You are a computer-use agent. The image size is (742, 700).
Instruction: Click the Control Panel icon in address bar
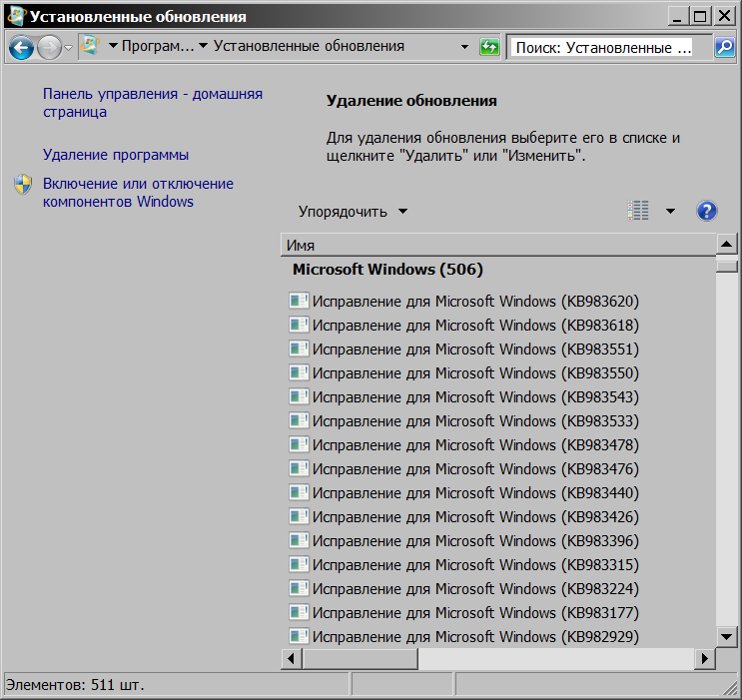(x=90, y=47)
